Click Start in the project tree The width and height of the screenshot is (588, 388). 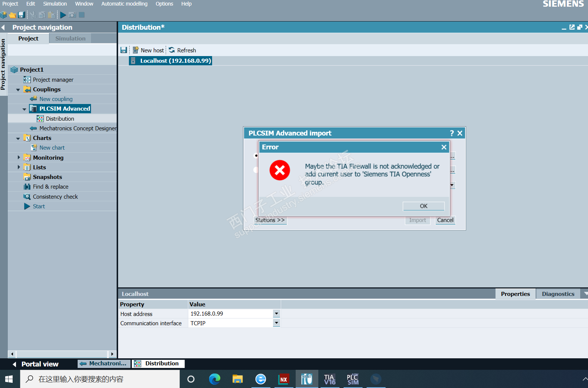39,206
